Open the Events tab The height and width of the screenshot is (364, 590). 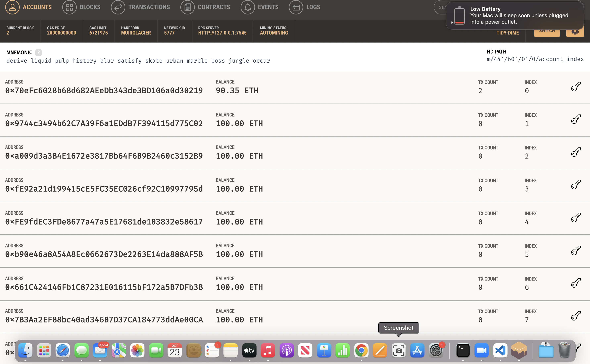pos(259,7)
